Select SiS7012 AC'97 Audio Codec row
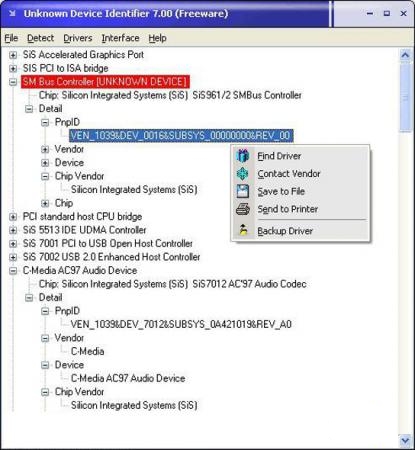 click(x=172, y=284)
